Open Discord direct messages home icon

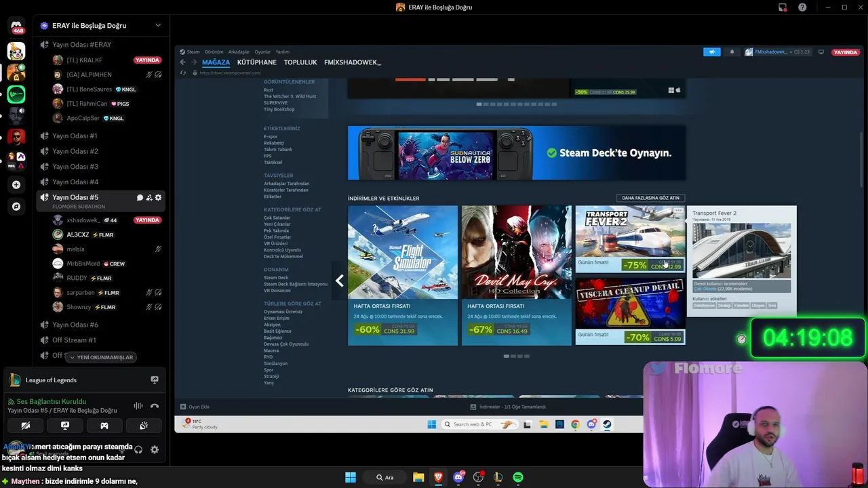point(17,26)
